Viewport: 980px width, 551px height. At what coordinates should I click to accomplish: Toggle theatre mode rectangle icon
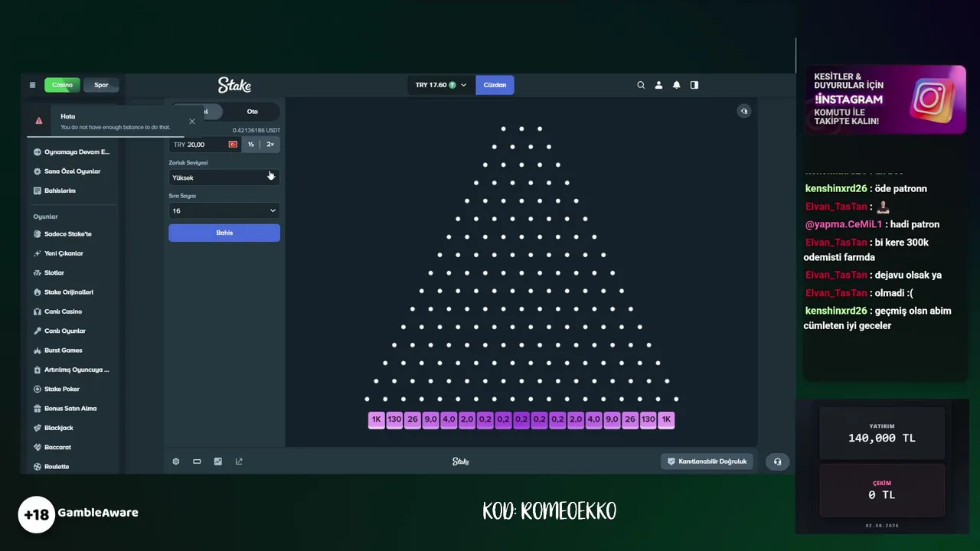[197, 461]
